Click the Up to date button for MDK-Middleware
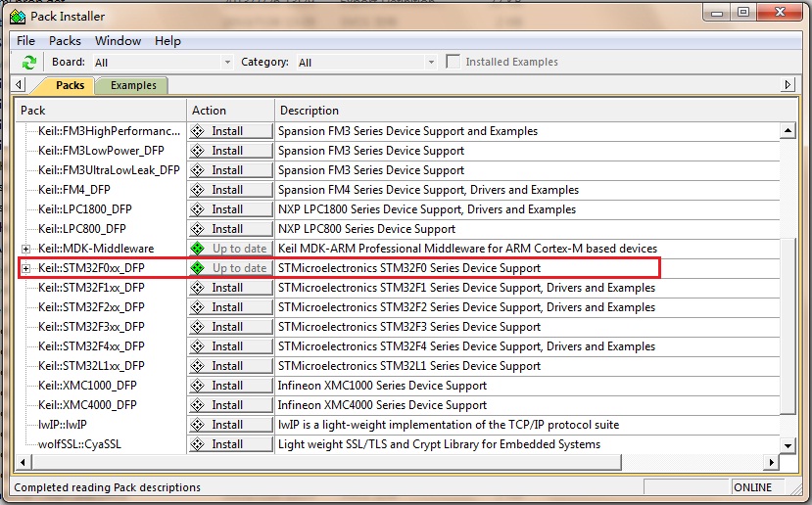 230,249
